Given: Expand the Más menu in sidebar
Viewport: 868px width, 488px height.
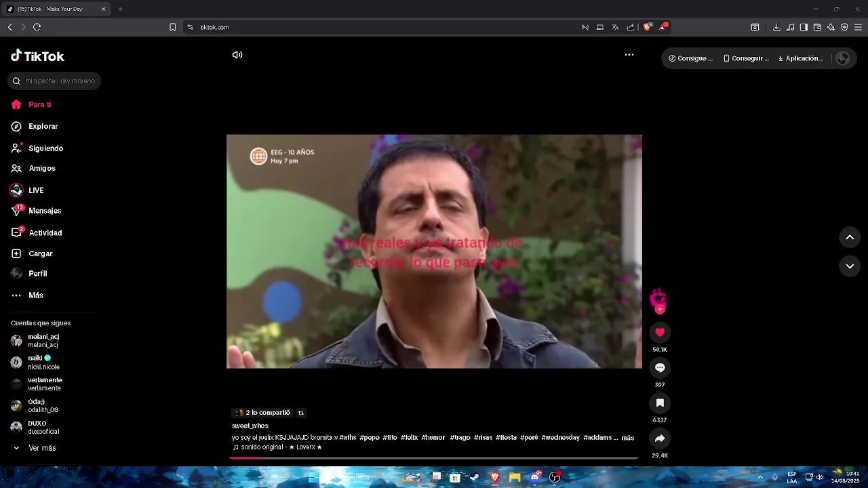Looking at the screenshot, I should pyautogui.click(x=27, y=295).
